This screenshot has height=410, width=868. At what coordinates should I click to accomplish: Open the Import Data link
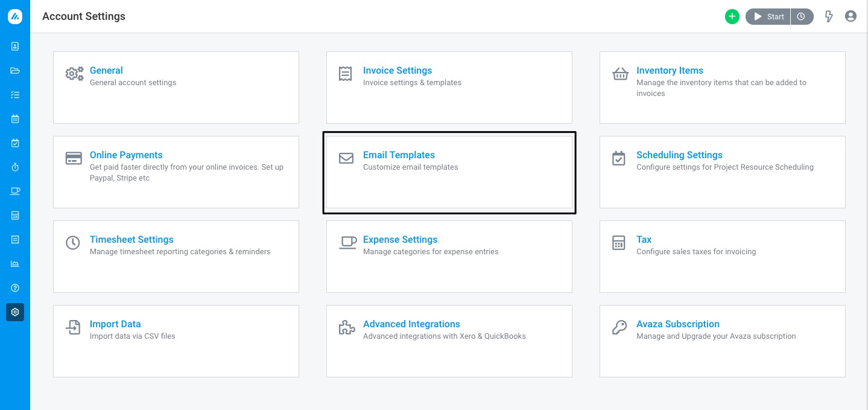pyautogui.click(x=115, y=324)
